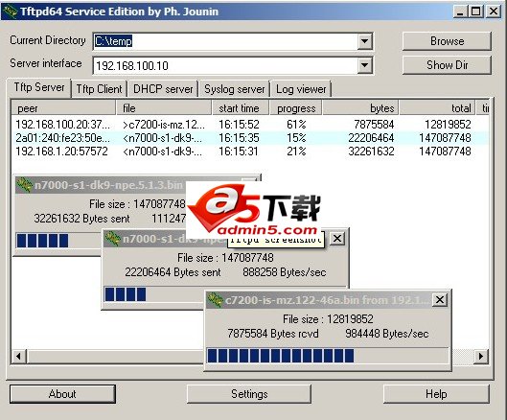Screen dimensions: 507x420
Task: Click File size : 12819852 text
Action: [328, 319]
